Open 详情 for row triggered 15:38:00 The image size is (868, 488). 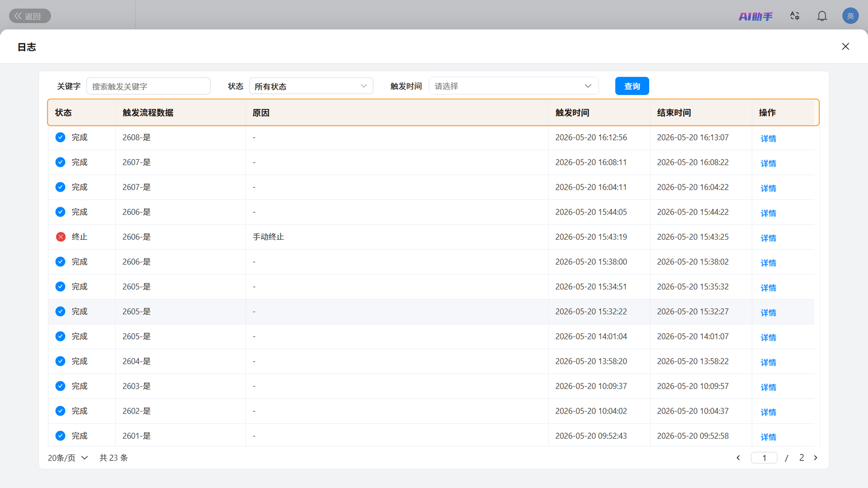click(768, 263)
